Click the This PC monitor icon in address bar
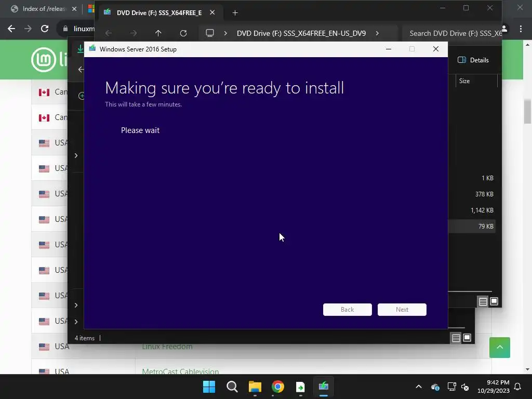The image size is (532, 399). [210, 33]
